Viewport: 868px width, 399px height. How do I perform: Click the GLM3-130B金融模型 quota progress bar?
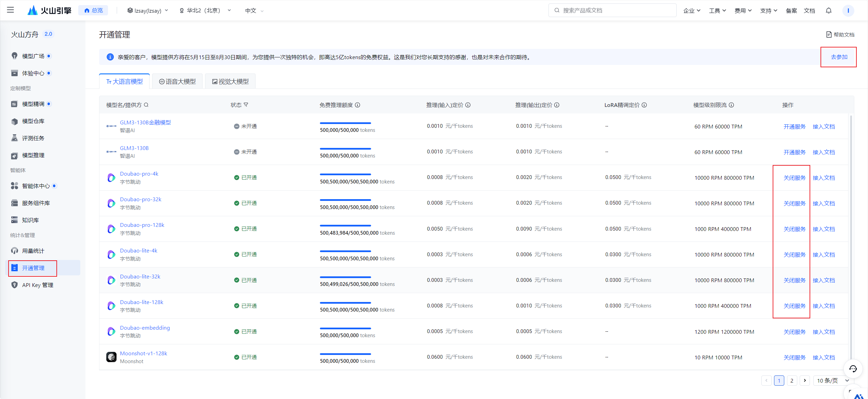pyautogui.click(x=345, y=123)
